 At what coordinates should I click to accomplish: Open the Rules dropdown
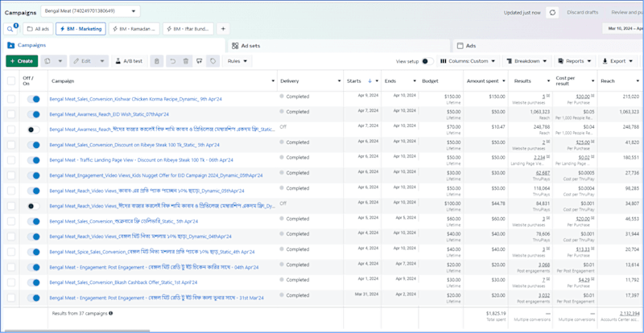[237, 61]
